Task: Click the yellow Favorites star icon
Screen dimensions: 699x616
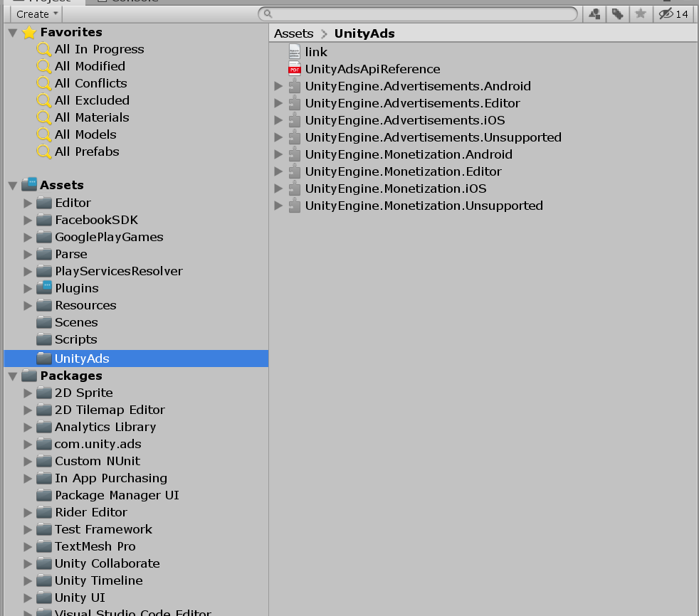Action: 28,32
